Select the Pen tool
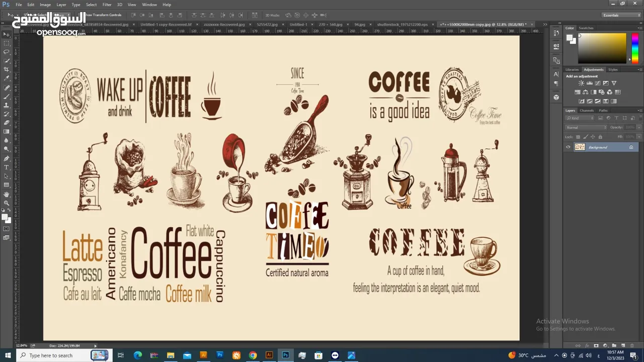644x362 pixels. click(7, 158)
